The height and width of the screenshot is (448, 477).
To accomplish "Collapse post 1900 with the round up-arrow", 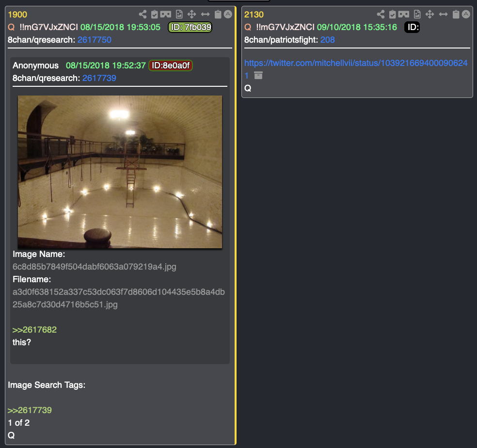I will 228,14.
